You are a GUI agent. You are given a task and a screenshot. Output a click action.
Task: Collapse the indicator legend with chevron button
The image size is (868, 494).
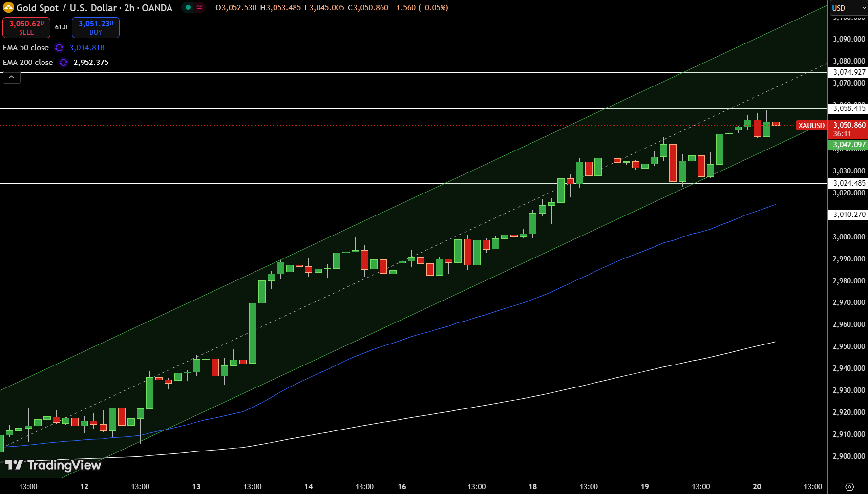pyautogui.click(x=12, y=77)
